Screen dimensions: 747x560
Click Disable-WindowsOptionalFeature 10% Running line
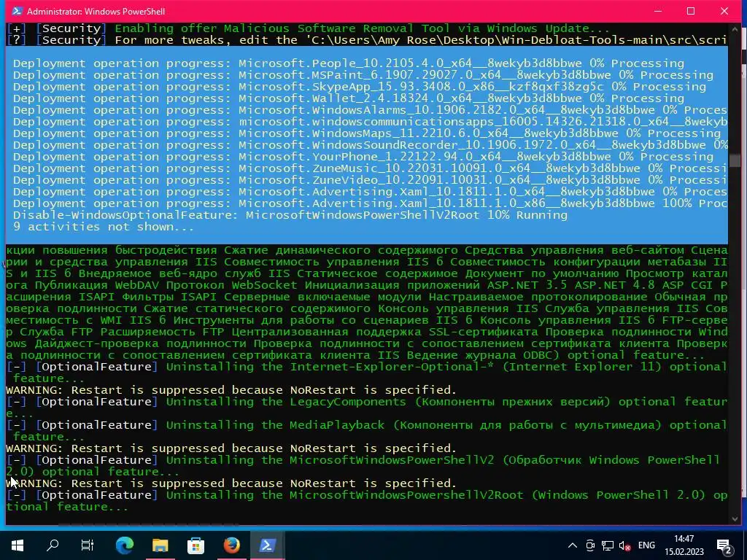pyautogui.click(x=290, y=215)
